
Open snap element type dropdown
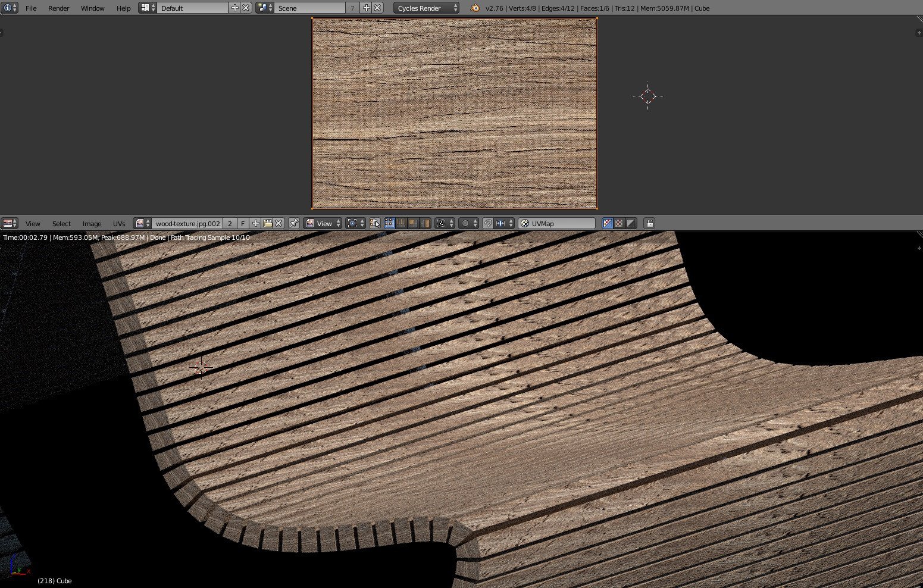click(504, 223)
